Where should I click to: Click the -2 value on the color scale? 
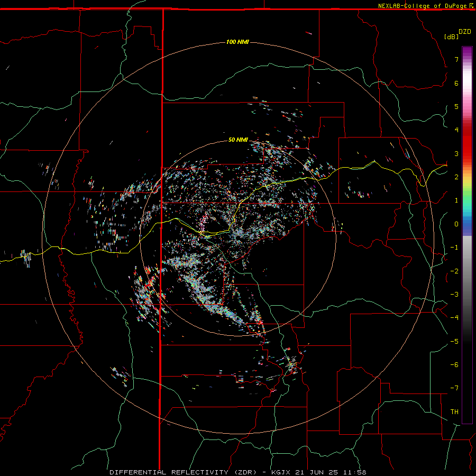[454, 271]
